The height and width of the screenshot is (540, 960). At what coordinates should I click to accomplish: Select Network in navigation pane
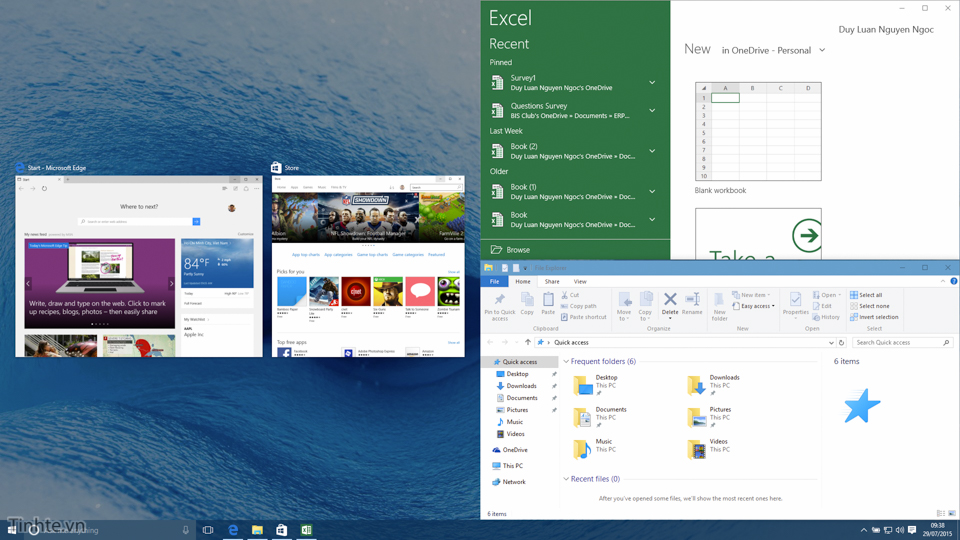tap(508, 482)
